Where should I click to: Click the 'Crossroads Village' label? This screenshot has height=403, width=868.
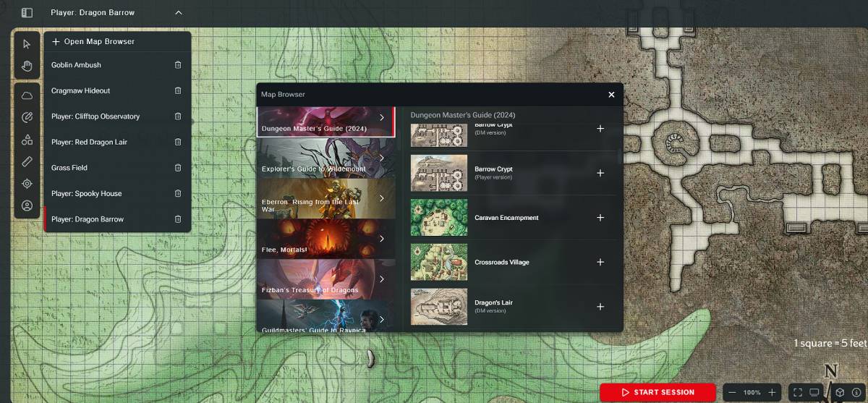point(502,262)
